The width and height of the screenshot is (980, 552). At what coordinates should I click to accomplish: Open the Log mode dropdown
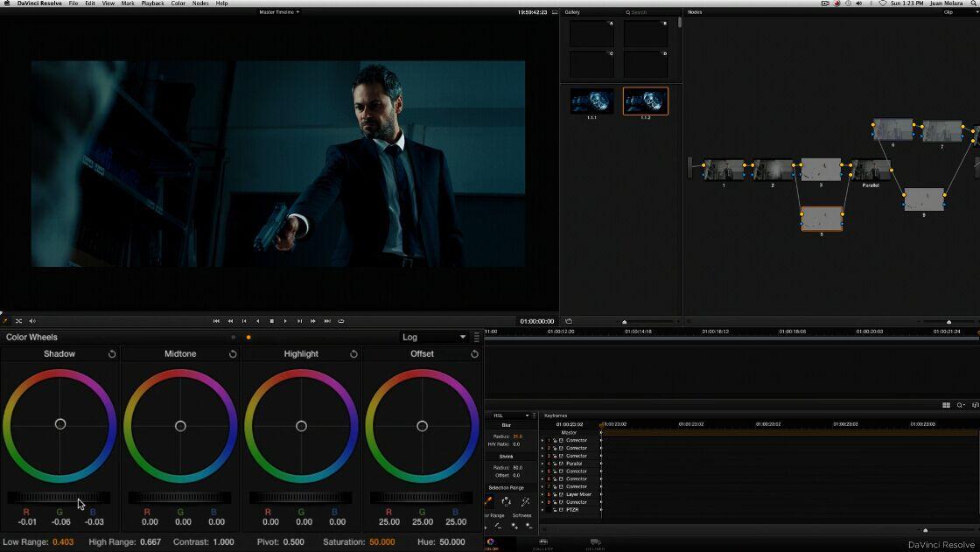434,337
